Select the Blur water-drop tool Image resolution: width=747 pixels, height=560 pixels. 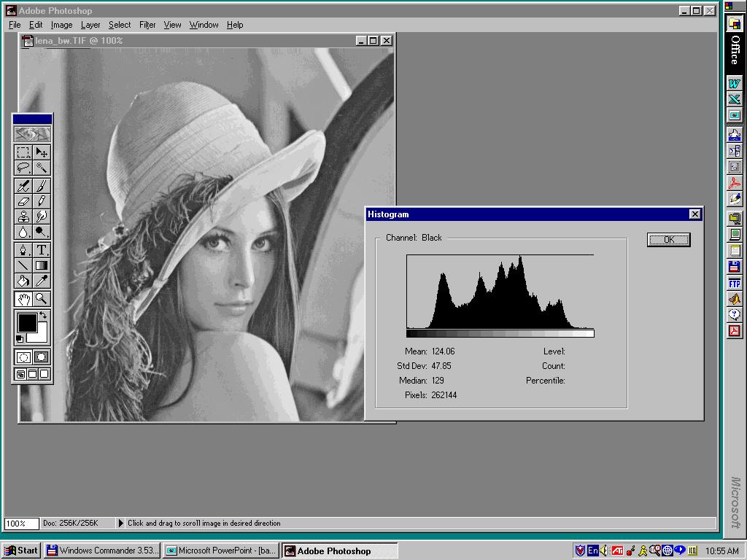[23, 231]
